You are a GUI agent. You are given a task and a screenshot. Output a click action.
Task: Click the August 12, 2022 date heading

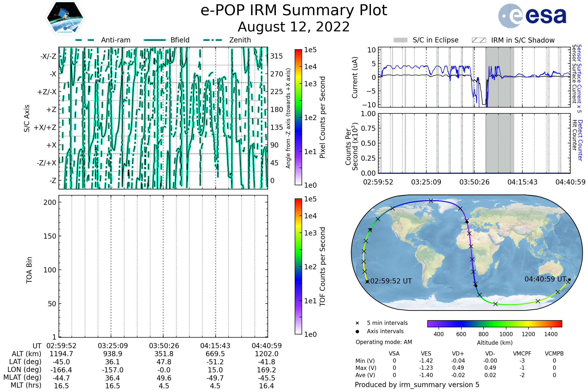click(x=294, y=27)
